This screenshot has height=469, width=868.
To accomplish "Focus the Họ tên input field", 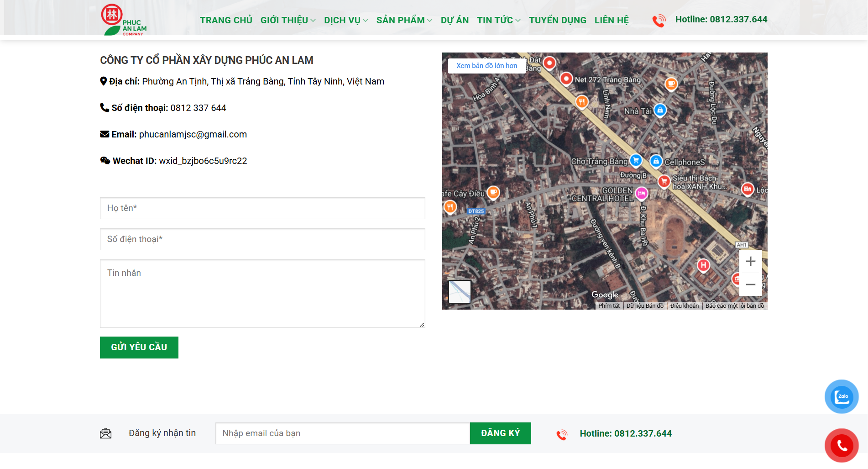I will tap(262, 208).
